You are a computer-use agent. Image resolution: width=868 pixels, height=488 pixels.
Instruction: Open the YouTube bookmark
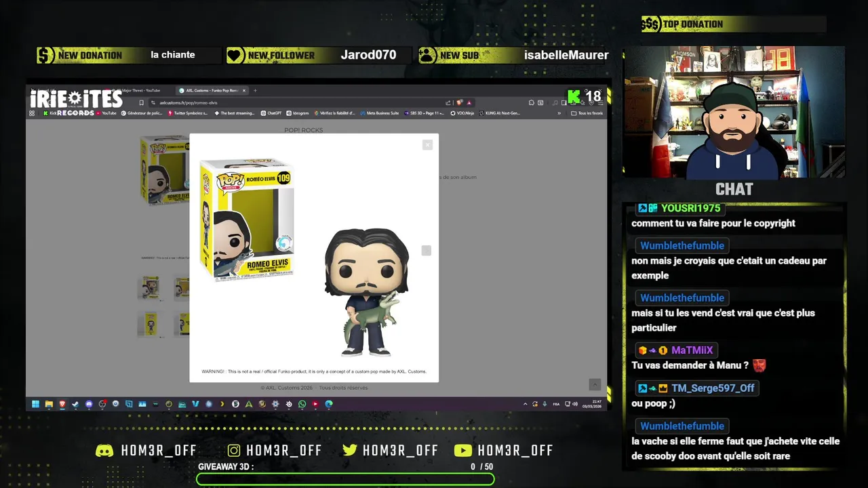[106, 113]
